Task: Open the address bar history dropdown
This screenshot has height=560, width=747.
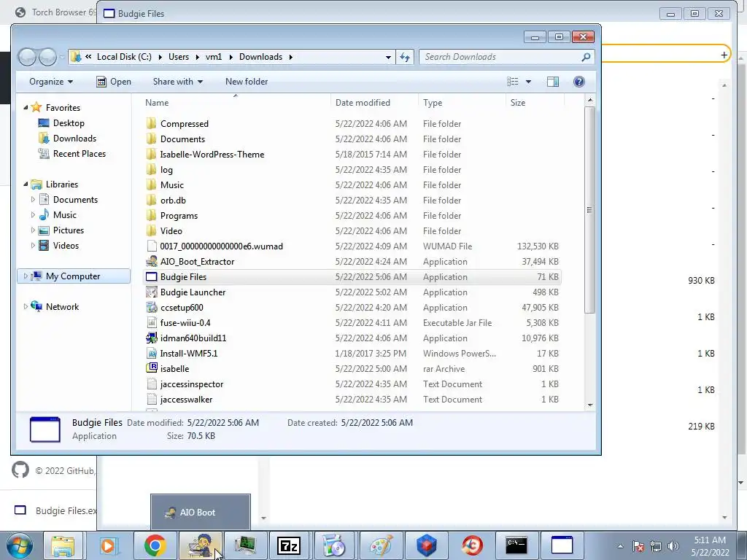Action: point(389,57)
